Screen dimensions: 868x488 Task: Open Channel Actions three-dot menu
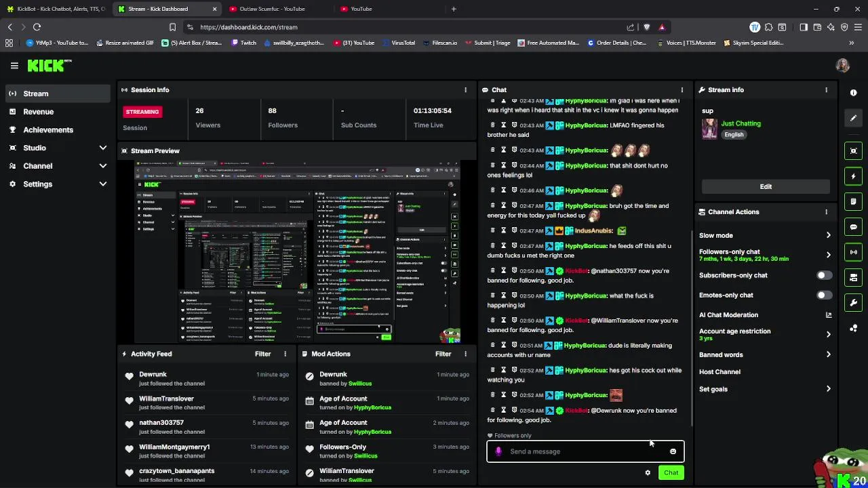point(826,212)
